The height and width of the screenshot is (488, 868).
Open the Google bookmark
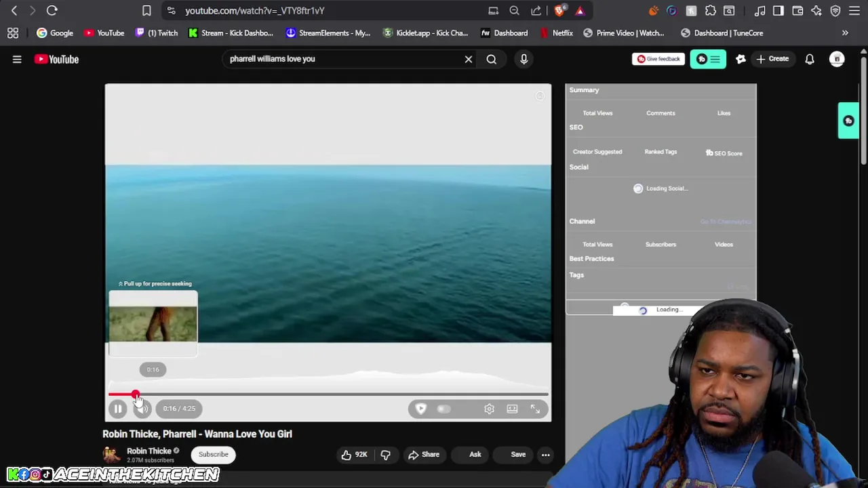pos(54,33)
